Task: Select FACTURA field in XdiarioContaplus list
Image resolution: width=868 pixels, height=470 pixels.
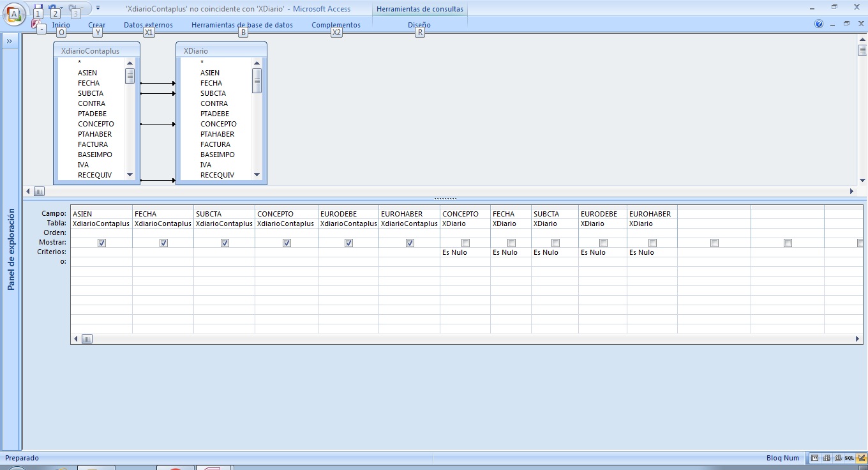Action: click(93, 144)
